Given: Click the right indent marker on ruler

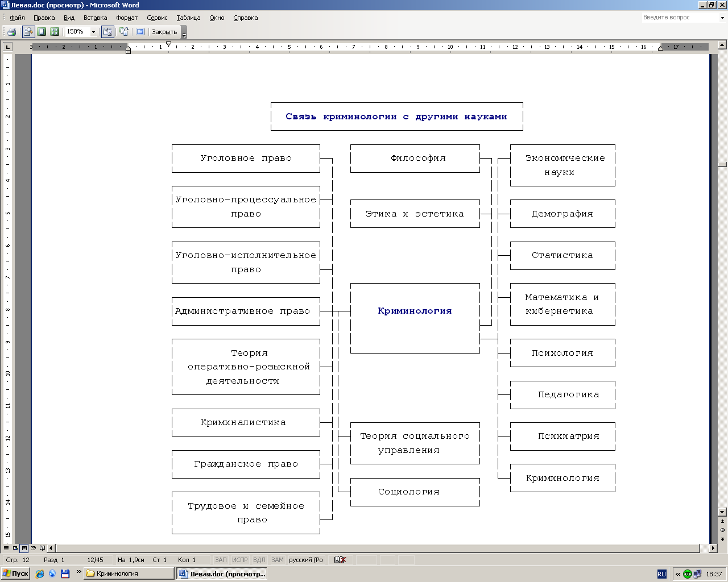Looking at the screenshot, I should coord(660,49).
